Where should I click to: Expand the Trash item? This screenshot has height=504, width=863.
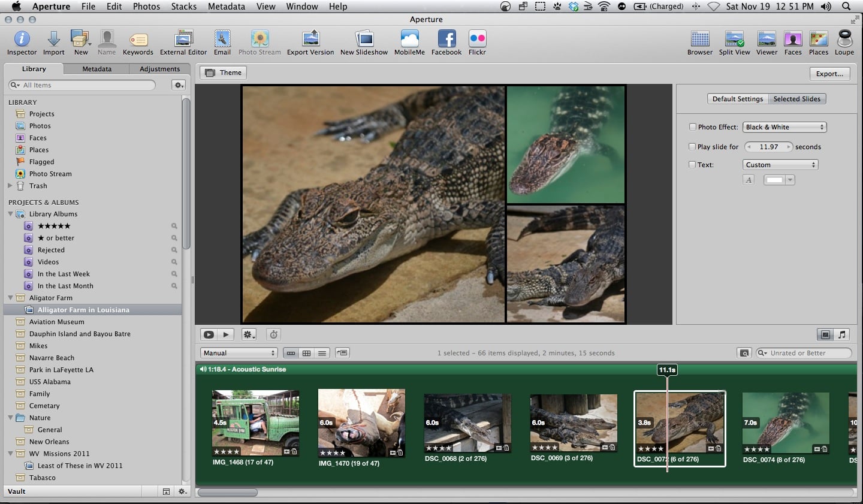click(x=10, y=186)
